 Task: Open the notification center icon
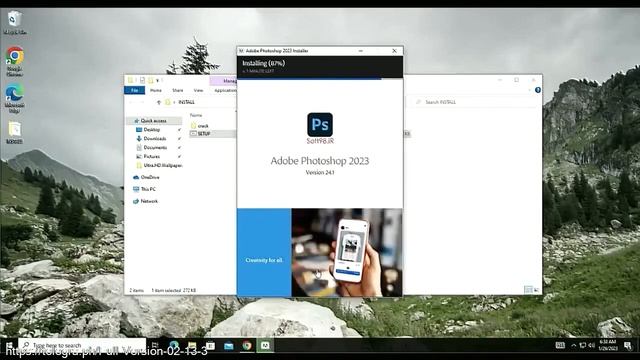628,345
